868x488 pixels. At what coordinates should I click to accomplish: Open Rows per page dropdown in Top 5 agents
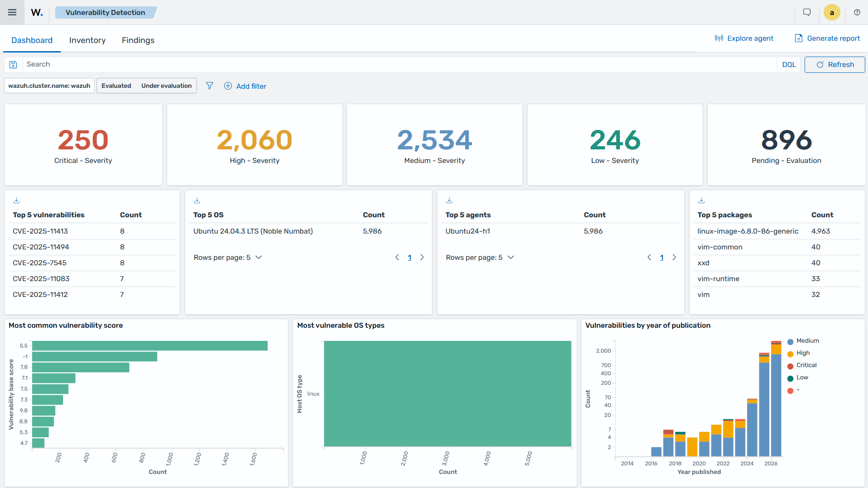tap(480, 257)
